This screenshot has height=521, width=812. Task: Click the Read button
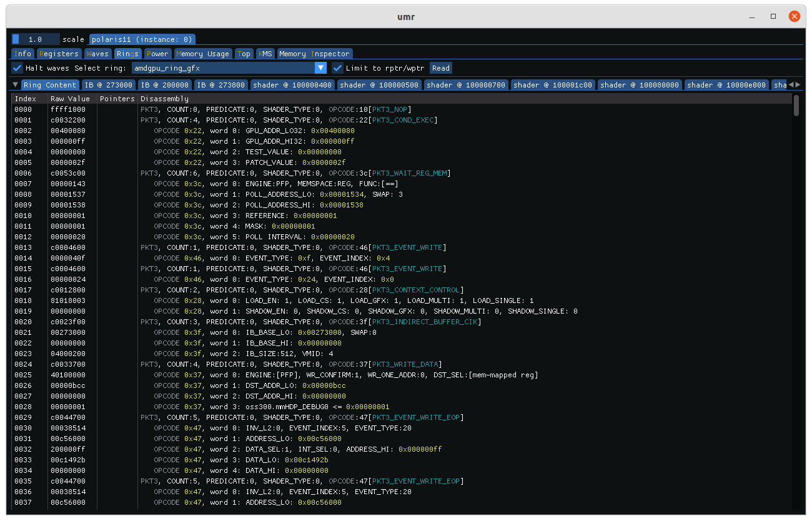click(x=440, y=68)
